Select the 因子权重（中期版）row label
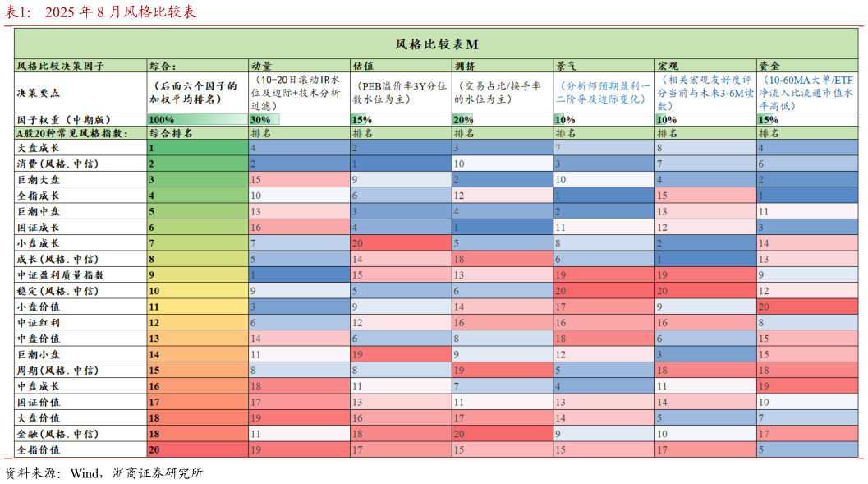This screenshot has width=868, height=484. [66, 118]
